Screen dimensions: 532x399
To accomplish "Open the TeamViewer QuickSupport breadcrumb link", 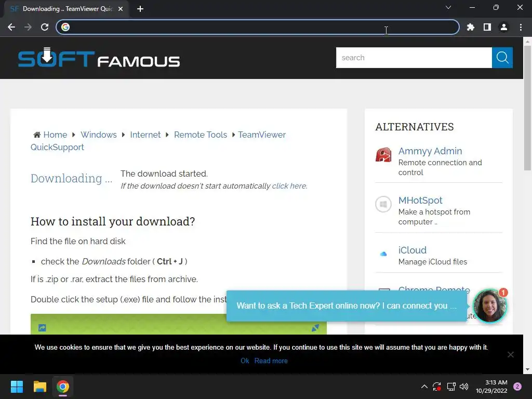I will point(262,135).
